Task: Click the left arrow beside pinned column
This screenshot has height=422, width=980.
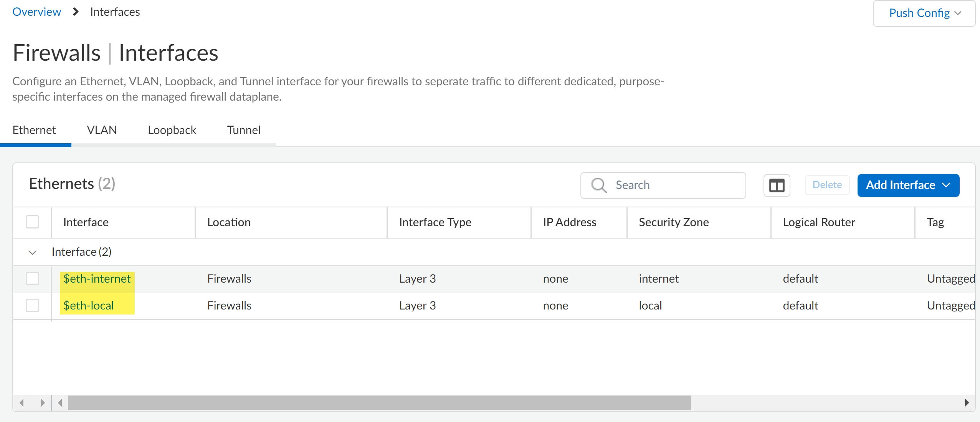Action: click(x=22, y=403)
